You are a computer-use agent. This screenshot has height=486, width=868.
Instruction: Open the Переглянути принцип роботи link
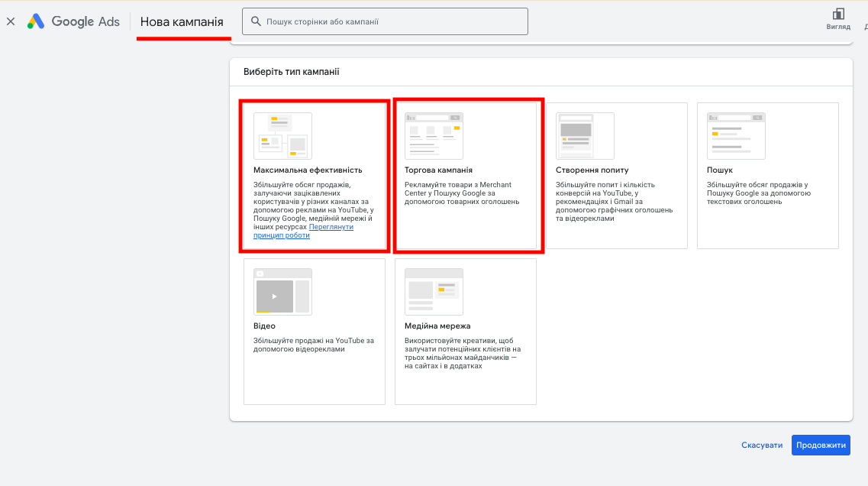coord(303,231)
